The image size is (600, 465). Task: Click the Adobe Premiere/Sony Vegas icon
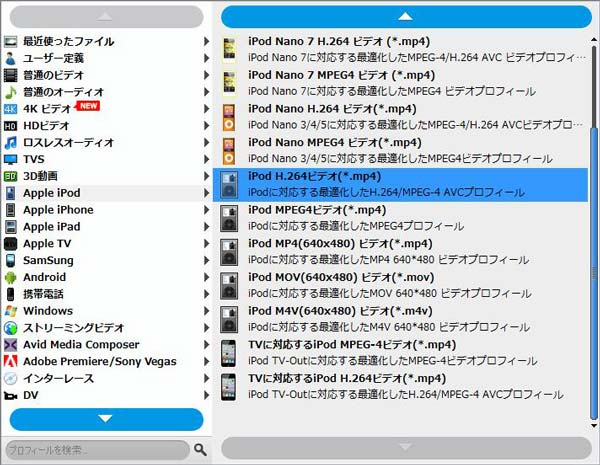pyautogui.click(x=10, y=362)
